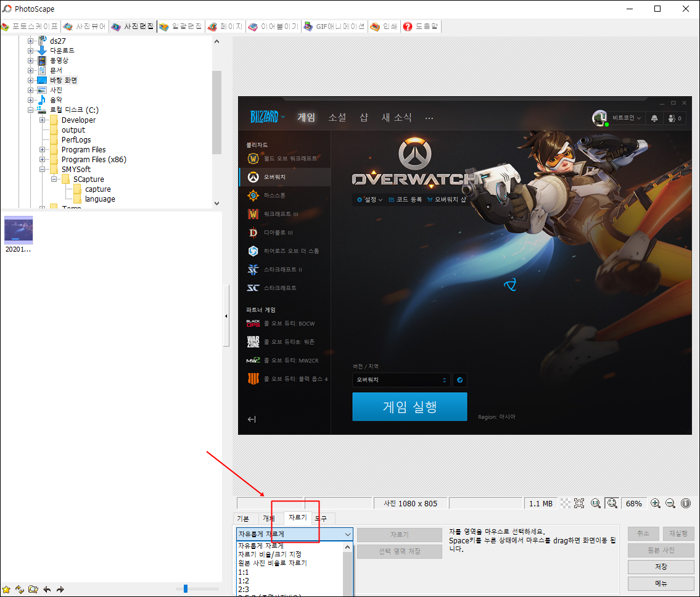Select the PerfLogs folder

76,140
